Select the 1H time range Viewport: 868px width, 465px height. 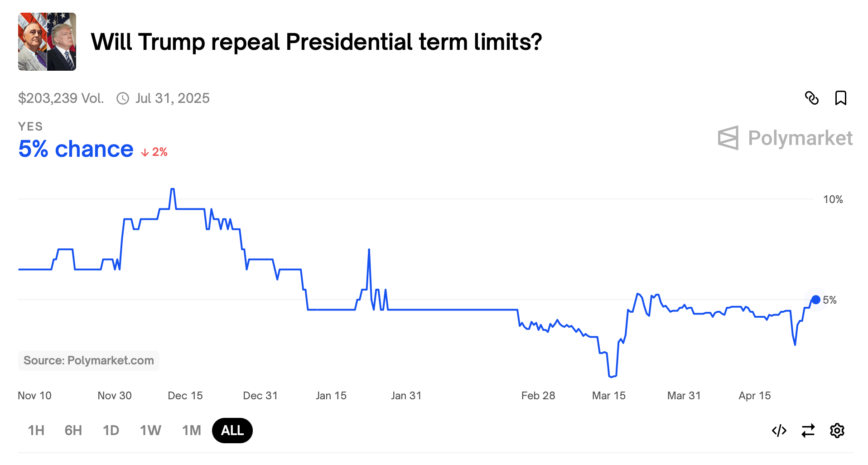click(36, 431)
